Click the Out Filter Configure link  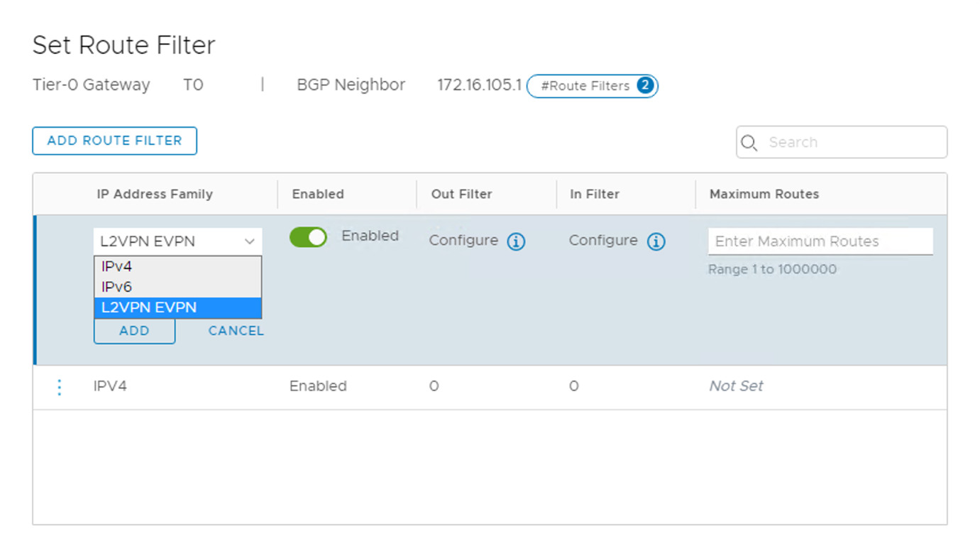[463, 241]
